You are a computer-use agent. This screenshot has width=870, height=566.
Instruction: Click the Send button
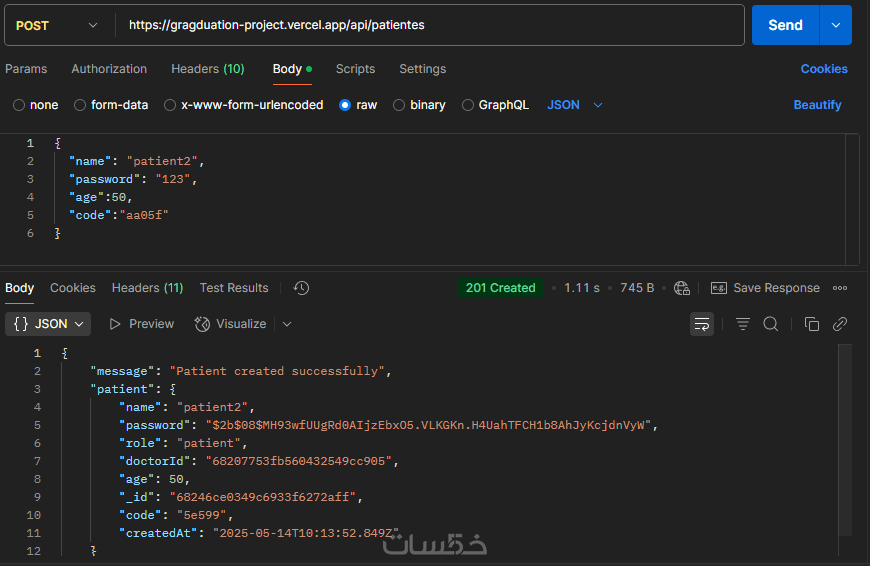coord(785,25)
